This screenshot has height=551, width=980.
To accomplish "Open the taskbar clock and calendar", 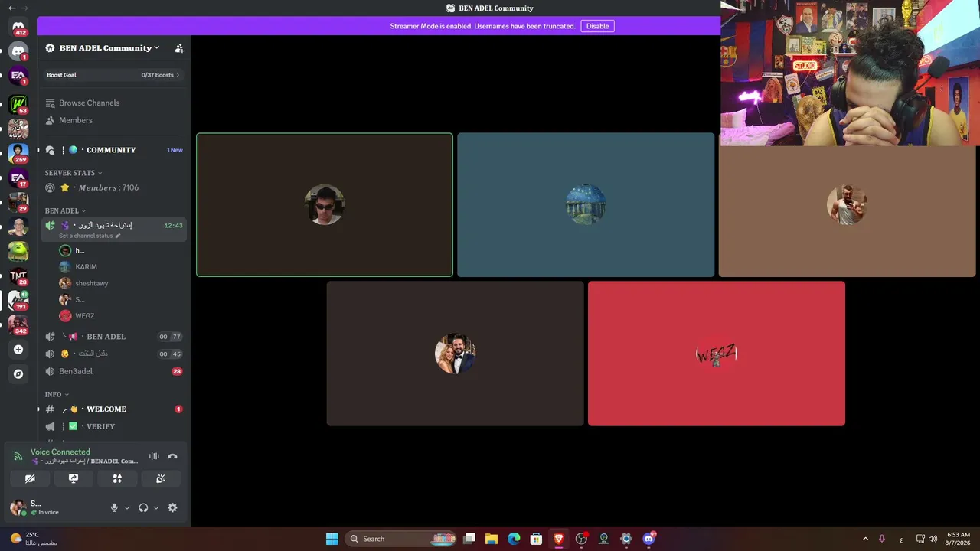I will (x=959, y=539).
